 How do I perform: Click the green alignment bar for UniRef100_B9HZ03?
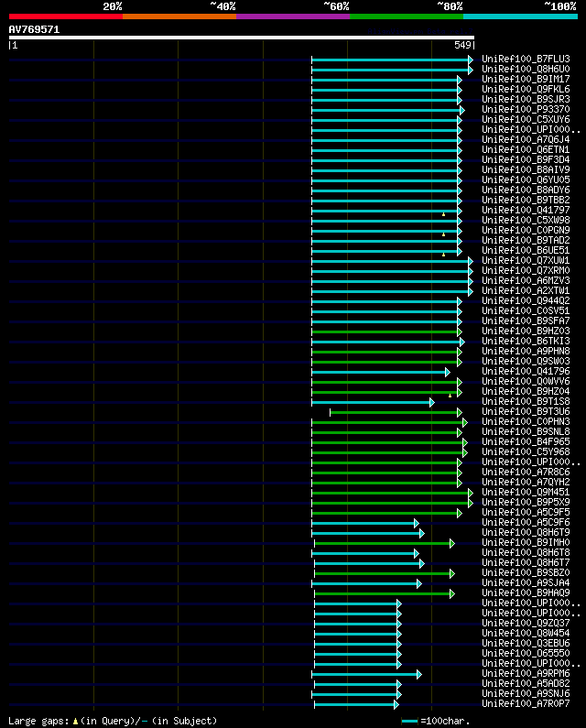point(385,332)
